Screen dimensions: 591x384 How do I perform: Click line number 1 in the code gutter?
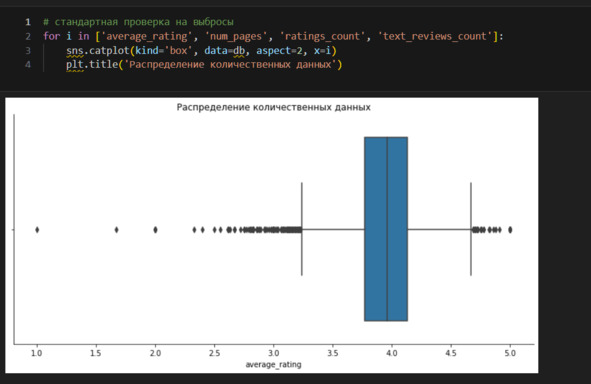coord(28,22)
